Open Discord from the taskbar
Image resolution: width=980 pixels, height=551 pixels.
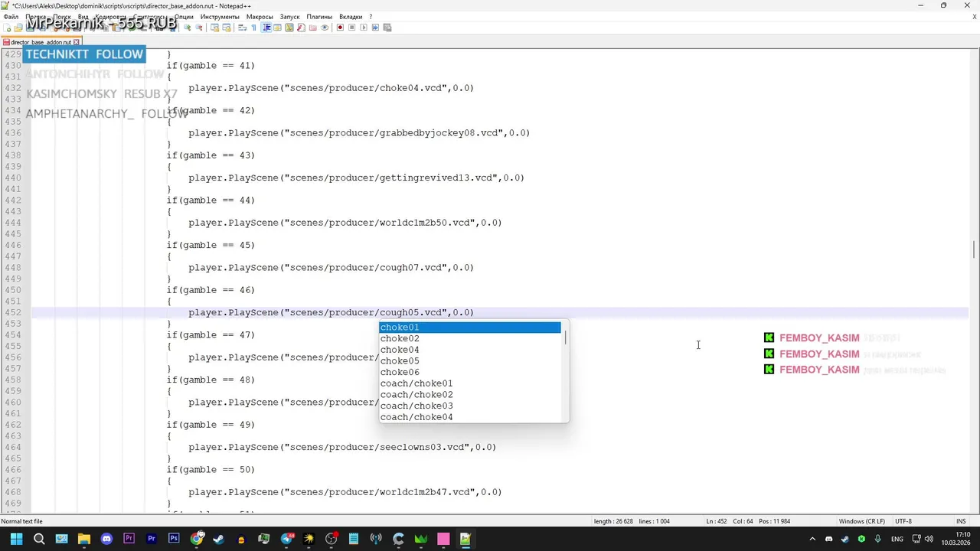106,539
